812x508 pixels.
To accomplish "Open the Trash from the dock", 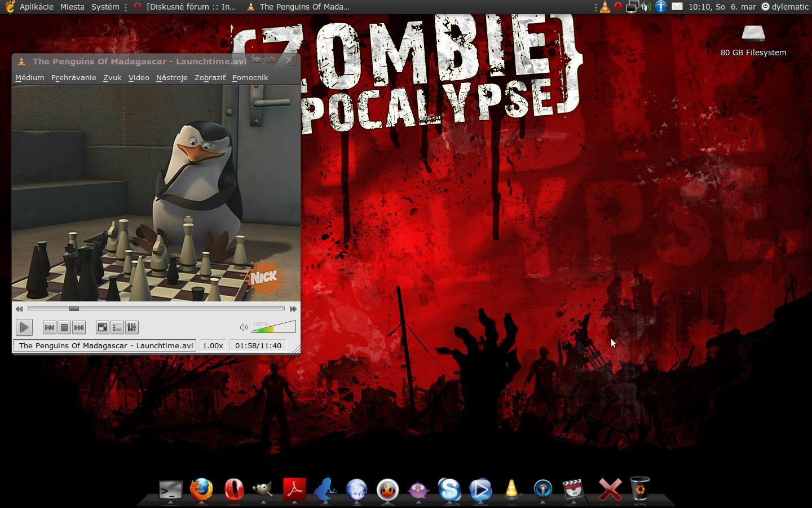I will (640, 489).
